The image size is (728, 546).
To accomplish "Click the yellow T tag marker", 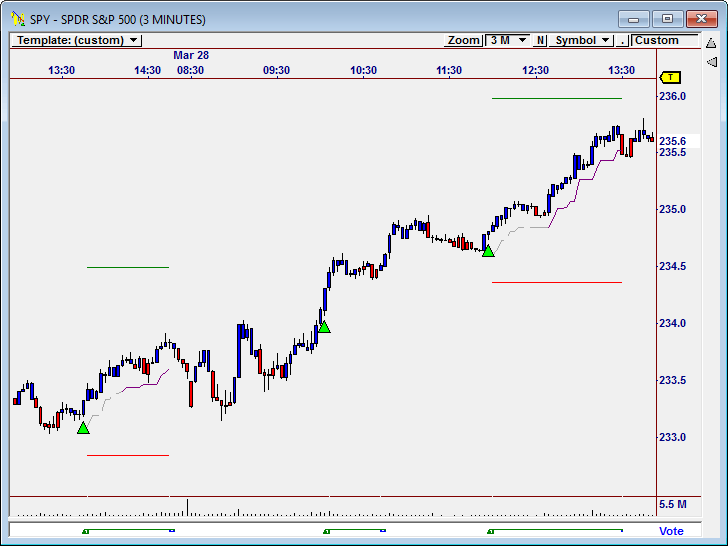I will pyautogui.click(x=670, y=78).
